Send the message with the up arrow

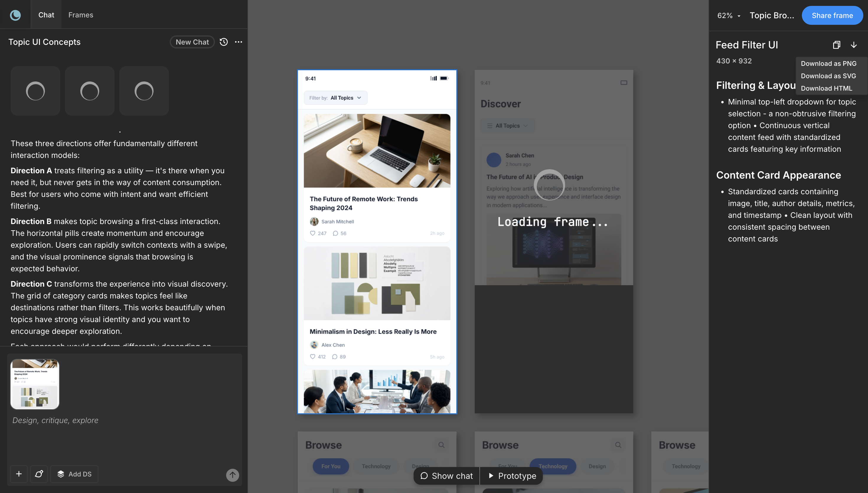[x=233, y=475]
